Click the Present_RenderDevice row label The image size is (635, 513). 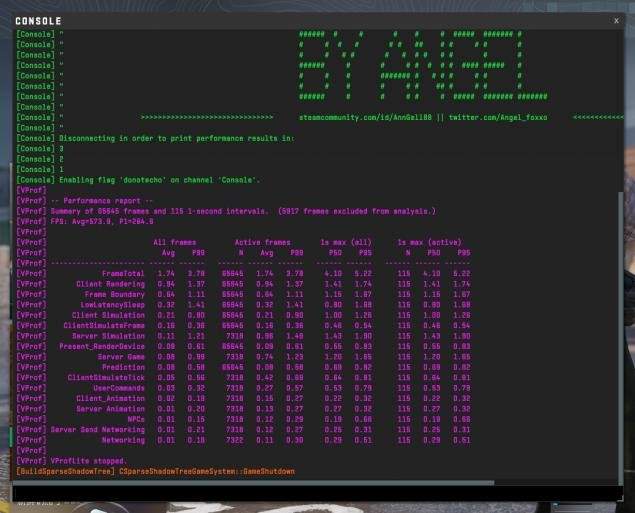102,347
